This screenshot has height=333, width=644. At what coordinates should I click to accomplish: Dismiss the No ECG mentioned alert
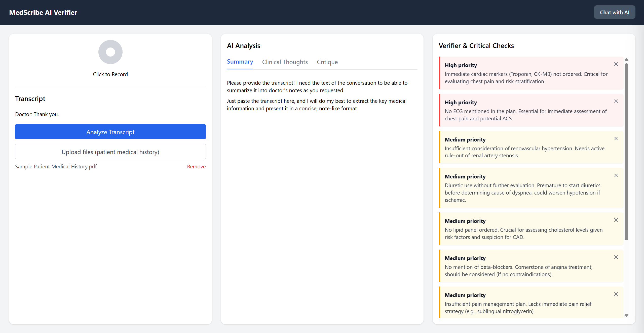pos(616,102)
